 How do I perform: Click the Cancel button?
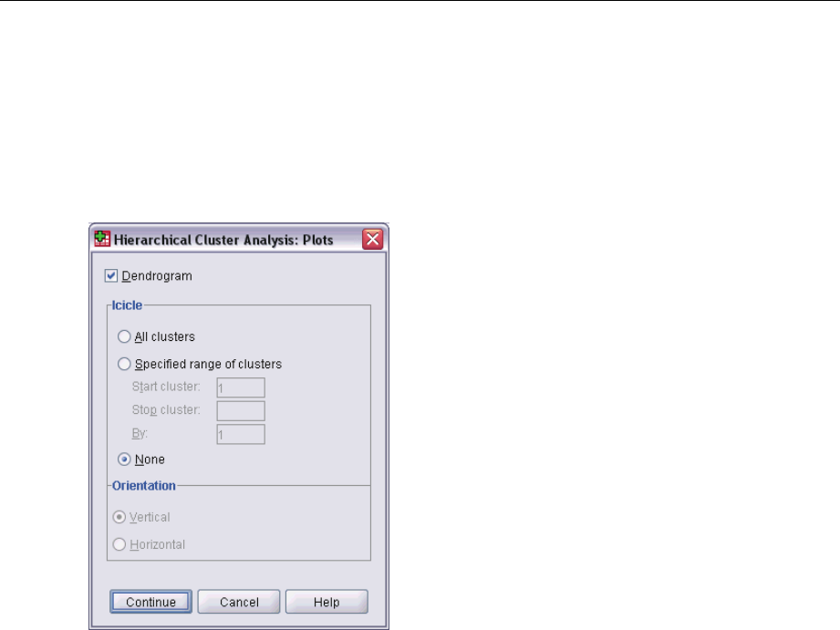(x=239, y=602)
